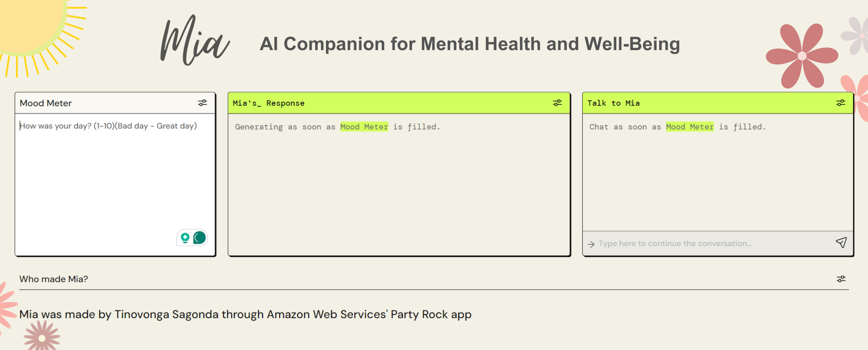Click the 'Mia's_ Response' widget header
Image resolution: width=868 pixels, height=350 pixels.
(269, 103)
